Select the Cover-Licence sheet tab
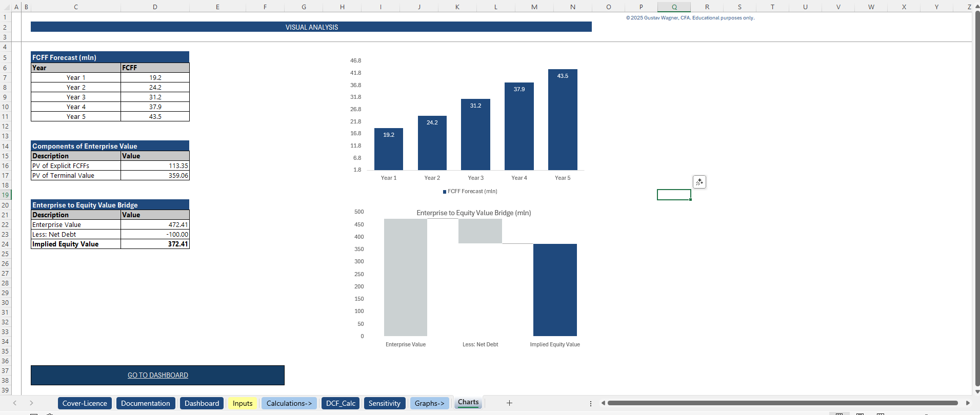The image size is (980, 415). 85,403
